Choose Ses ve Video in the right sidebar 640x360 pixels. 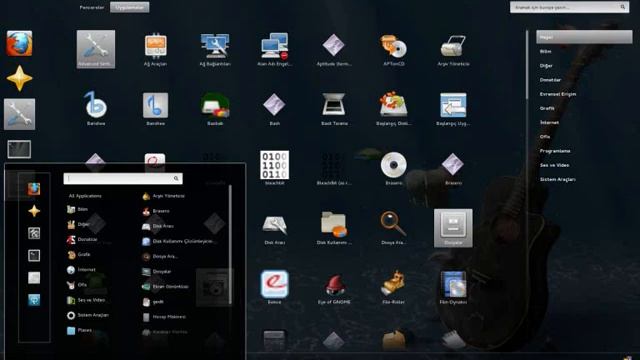pos(554,165)
